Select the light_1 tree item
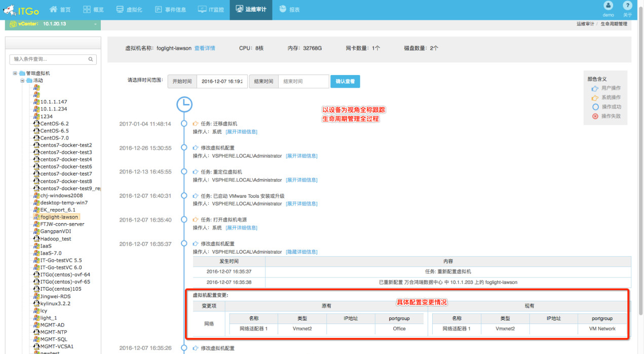This screenshot has width=644, height=354. pyautogui.click(x=49, y=318)
